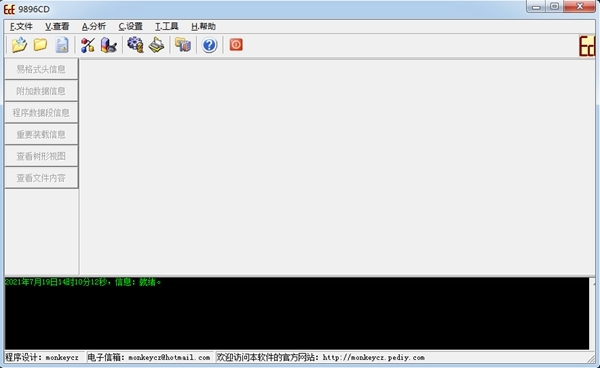Click the scissors and blocks analysis icon
The height and width of the screenshot is (368, 600).
click(x=88, y=45)
